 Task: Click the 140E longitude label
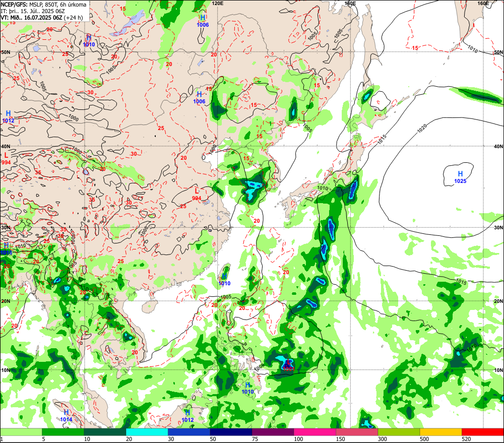350,3
